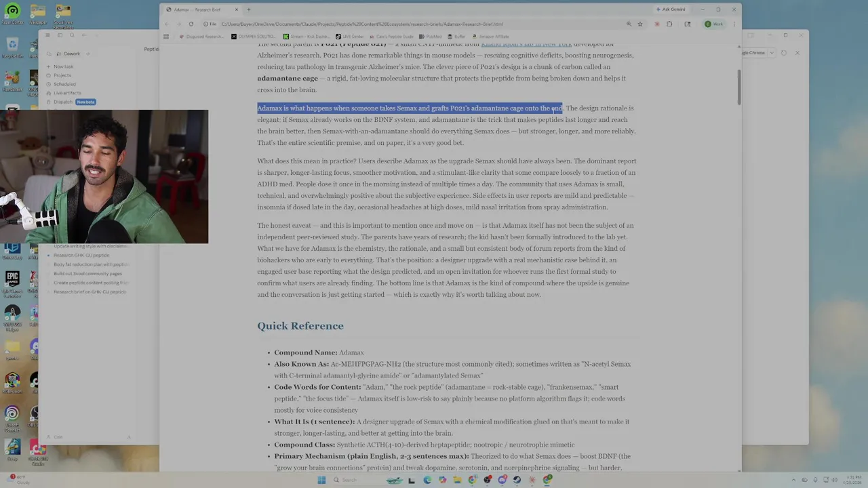Open the browser extensions puzzle icon

tap(669, 24)
